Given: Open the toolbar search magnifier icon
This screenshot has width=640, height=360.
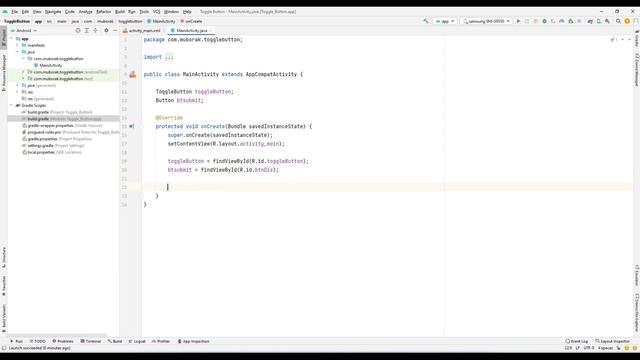Looking at the screenshot, I should tap(618, 21).
